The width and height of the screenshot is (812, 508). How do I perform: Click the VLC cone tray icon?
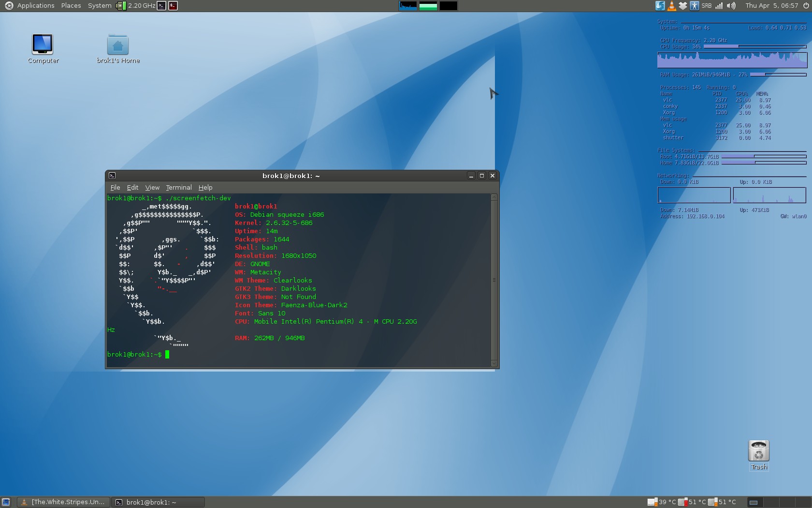coord(671,6)
